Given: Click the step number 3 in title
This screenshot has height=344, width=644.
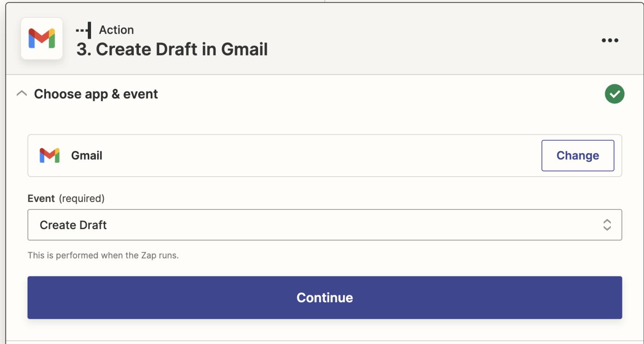Looking at the screenshot, I should pos(83,49).
